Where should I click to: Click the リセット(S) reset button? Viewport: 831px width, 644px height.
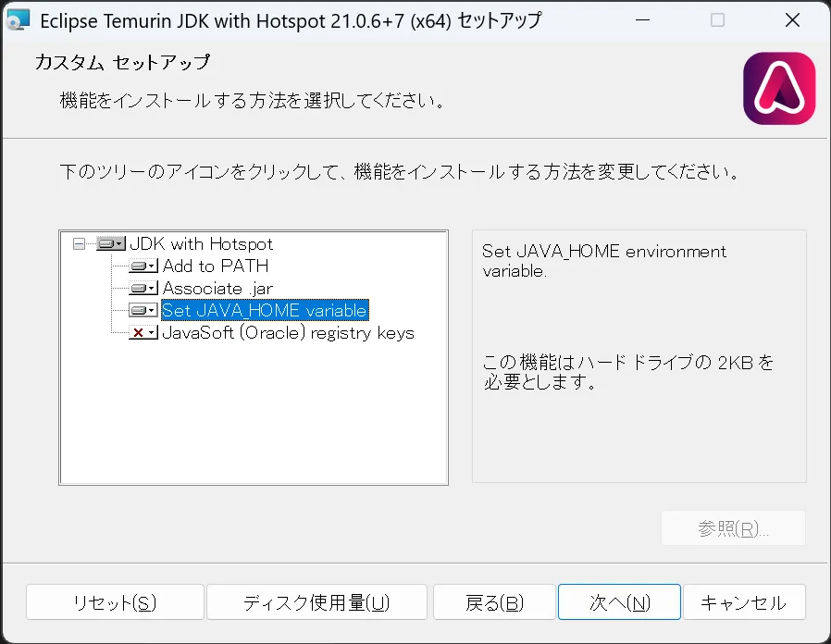coord(114,603)
